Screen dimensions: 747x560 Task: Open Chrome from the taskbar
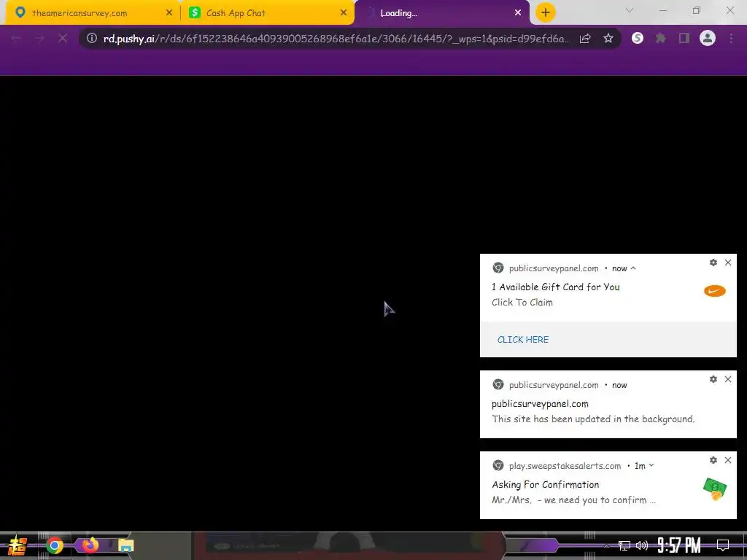click(x=54, y=545)
